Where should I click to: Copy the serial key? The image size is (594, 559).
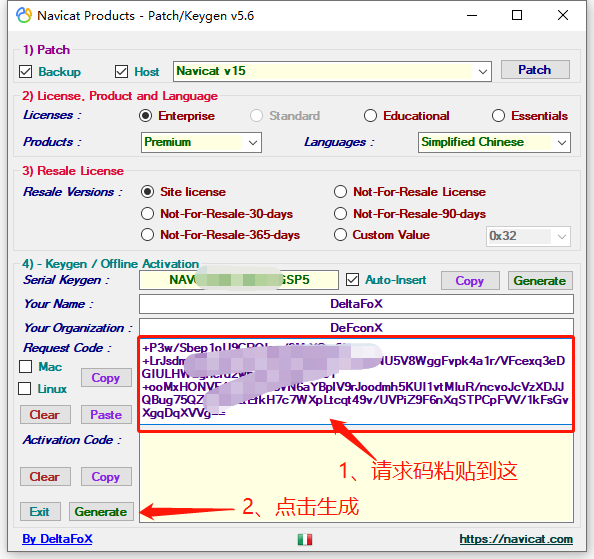470,281
